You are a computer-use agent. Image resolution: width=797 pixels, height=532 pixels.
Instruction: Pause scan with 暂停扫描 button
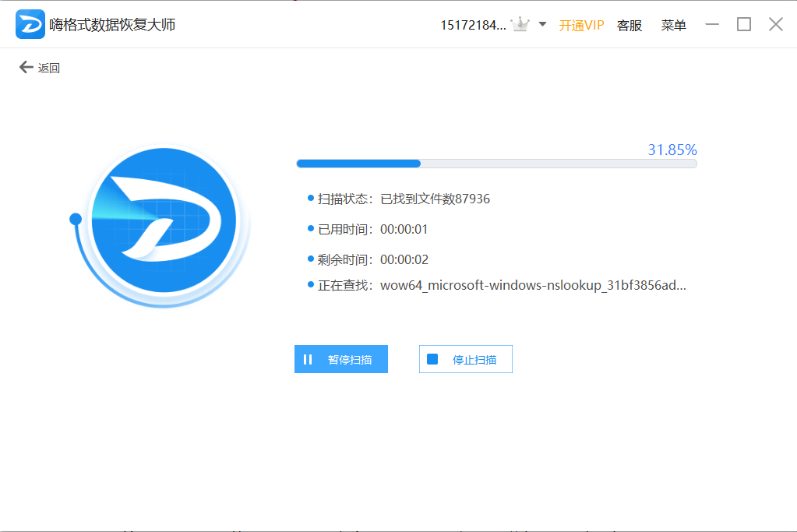341,359
